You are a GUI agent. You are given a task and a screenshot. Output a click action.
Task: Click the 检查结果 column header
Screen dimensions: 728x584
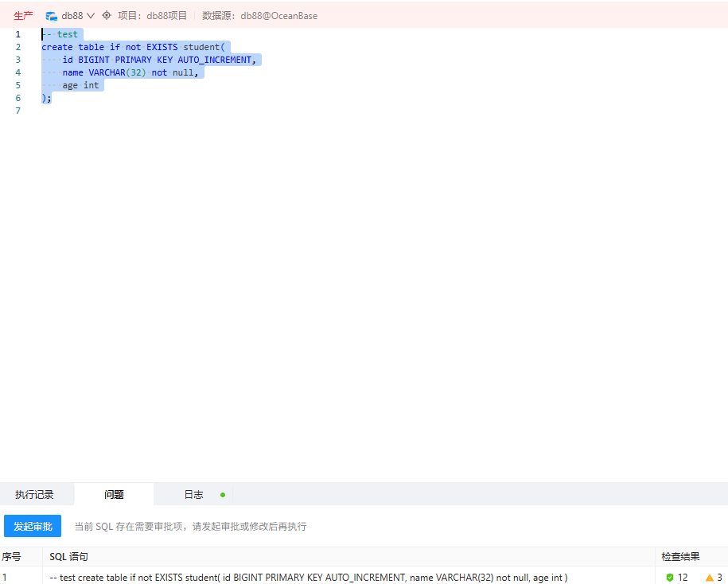(x=680, y=557)
